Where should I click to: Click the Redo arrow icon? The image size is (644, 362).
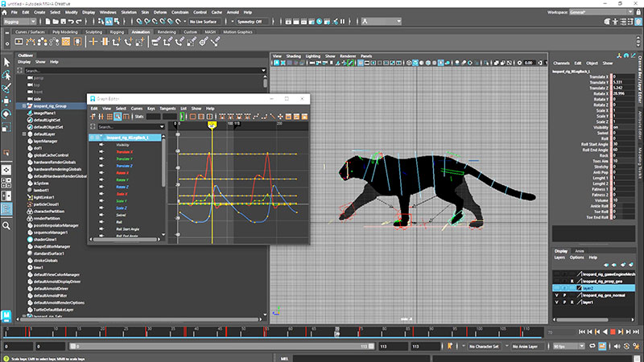point(79,22)
